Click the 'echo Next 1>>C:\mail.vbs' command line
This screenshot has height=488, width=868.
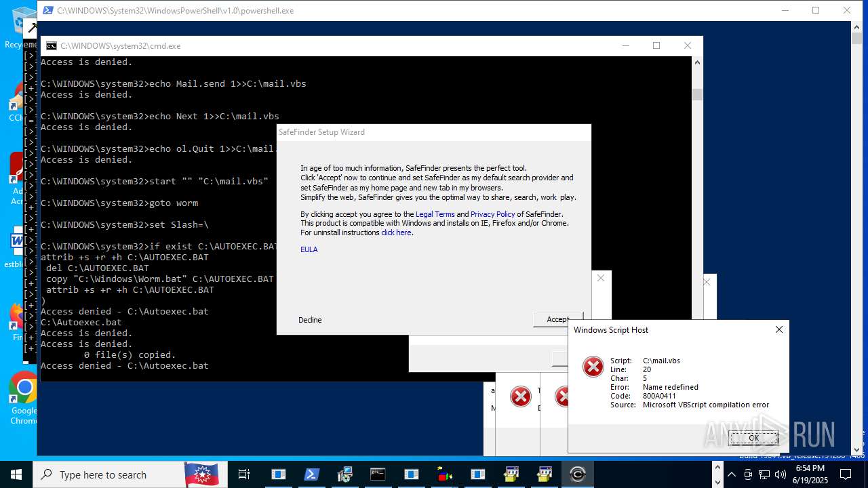click(160, 117)
